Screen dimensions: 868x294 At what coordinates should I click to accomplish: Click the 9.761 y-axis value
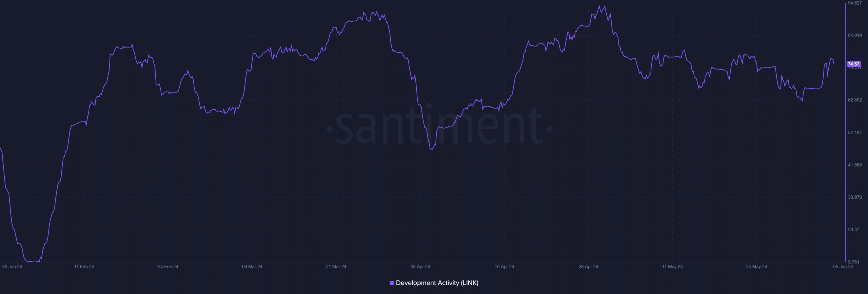point(854,262)
